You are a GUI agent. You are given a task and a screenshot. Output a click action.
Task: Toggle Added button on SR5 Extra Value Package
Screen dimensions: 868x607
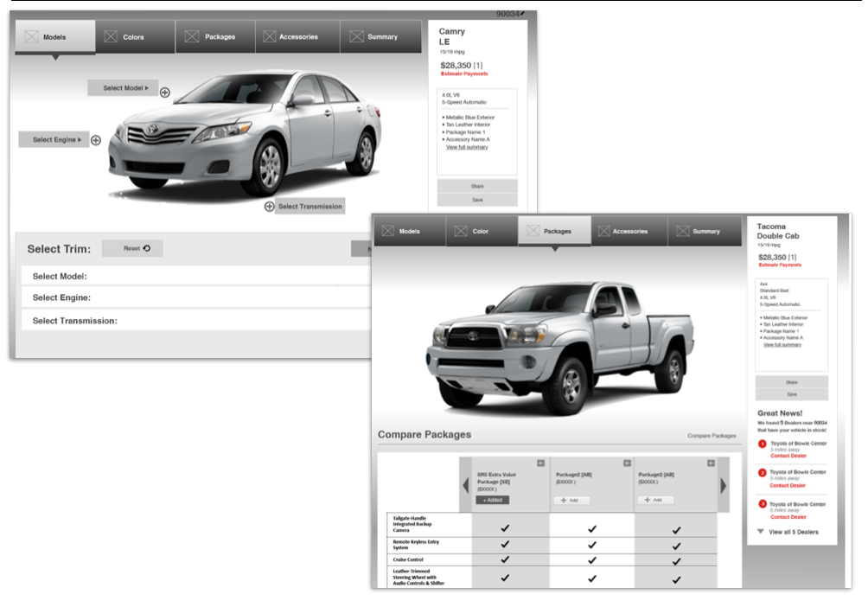point(492,500)
